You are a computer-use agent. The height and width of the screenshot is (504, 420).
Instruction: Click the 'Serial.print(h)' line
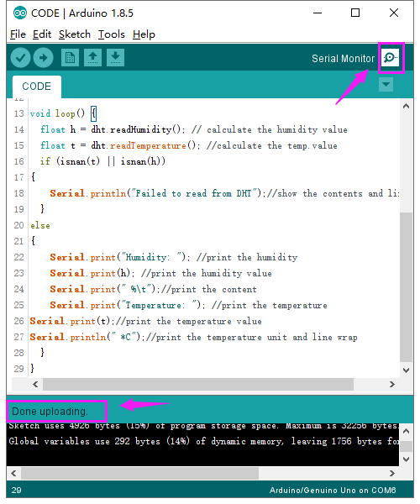[x=160, y=274]
